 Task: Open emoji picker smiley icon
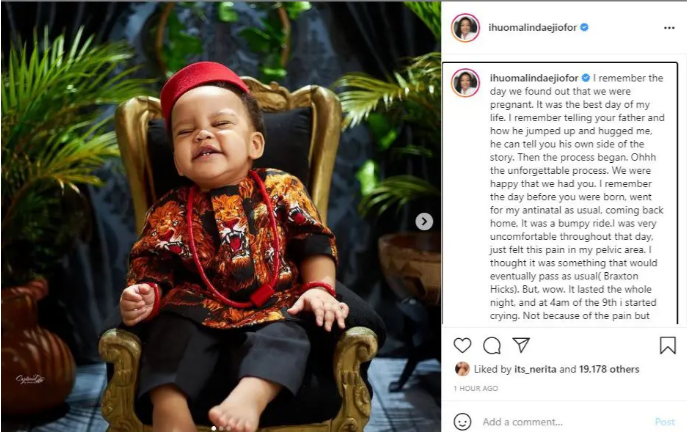tap(462, 422)
